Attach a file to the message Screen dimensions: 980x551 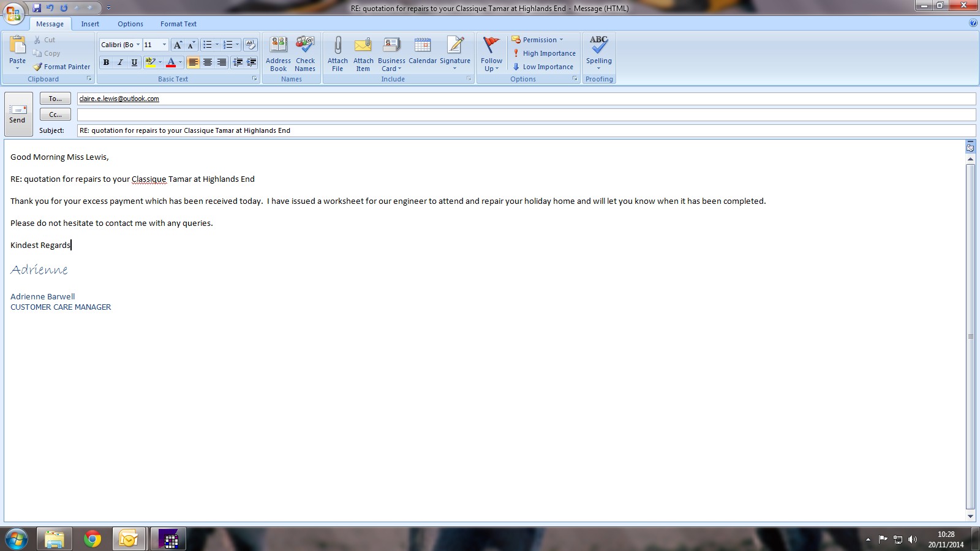coord(337,54)
